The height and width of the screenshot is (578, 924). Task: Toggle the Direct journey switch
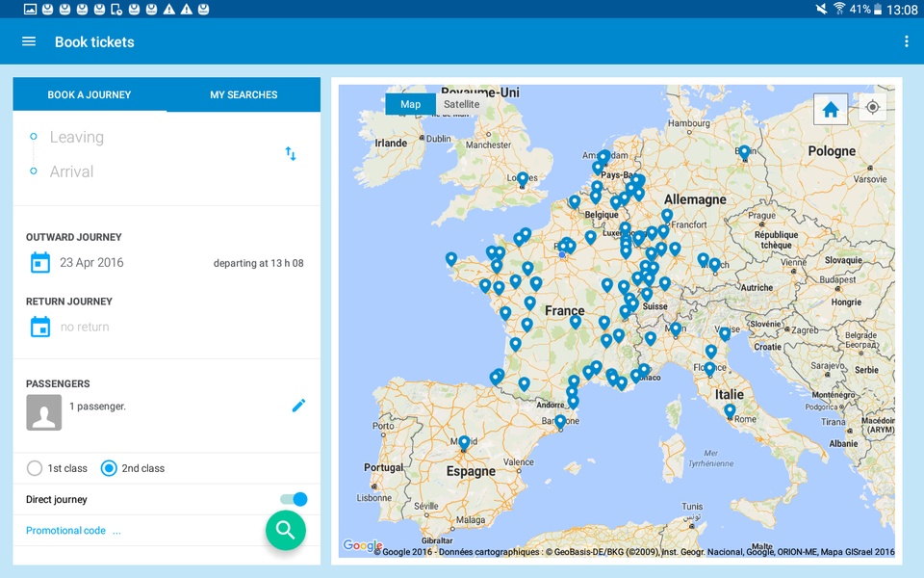(x=295, y=499)
